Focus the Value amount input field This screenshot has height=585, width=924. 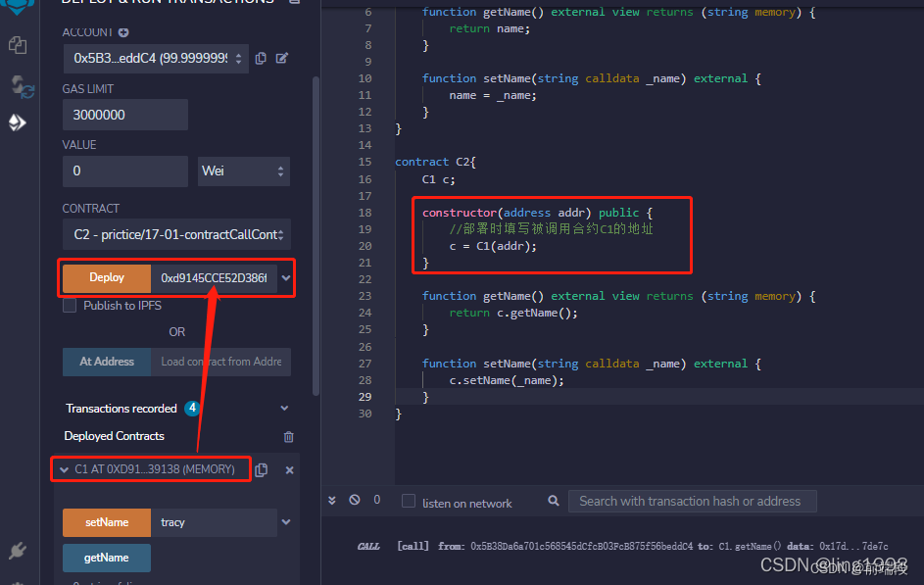125,171
